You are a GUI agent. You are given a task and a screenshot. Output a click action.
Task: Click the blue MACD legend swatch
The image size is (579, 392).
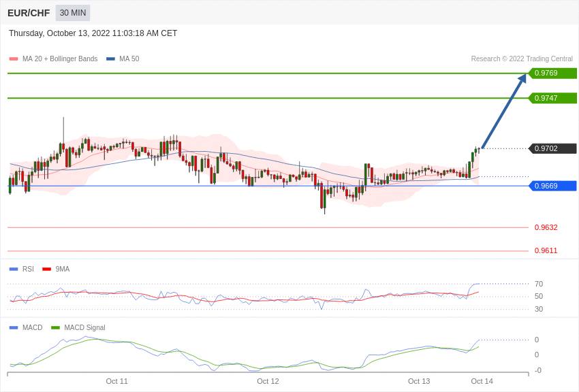pos(14,328)
